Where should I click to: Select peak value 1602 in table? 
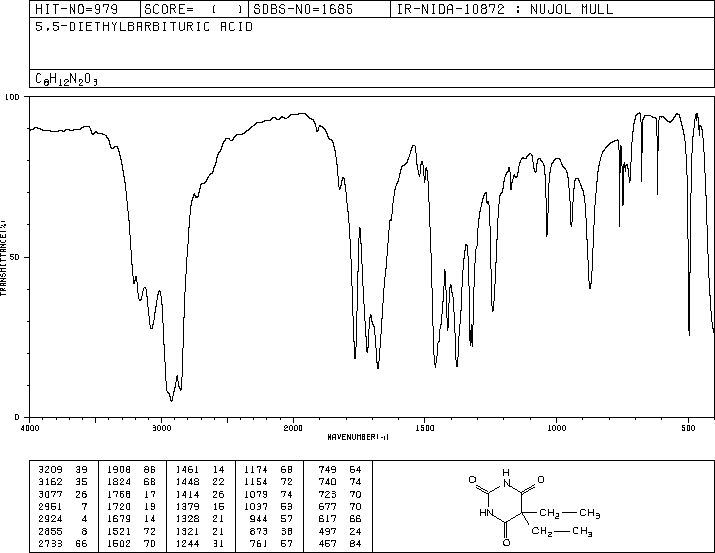coord(119,543)
